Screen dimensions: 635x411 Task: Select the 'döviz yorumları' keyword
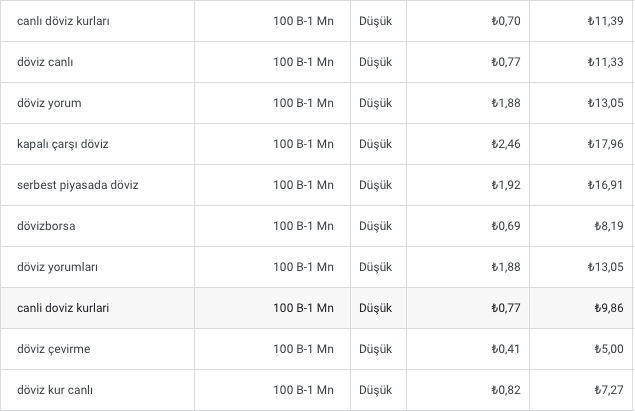(58, 267)
